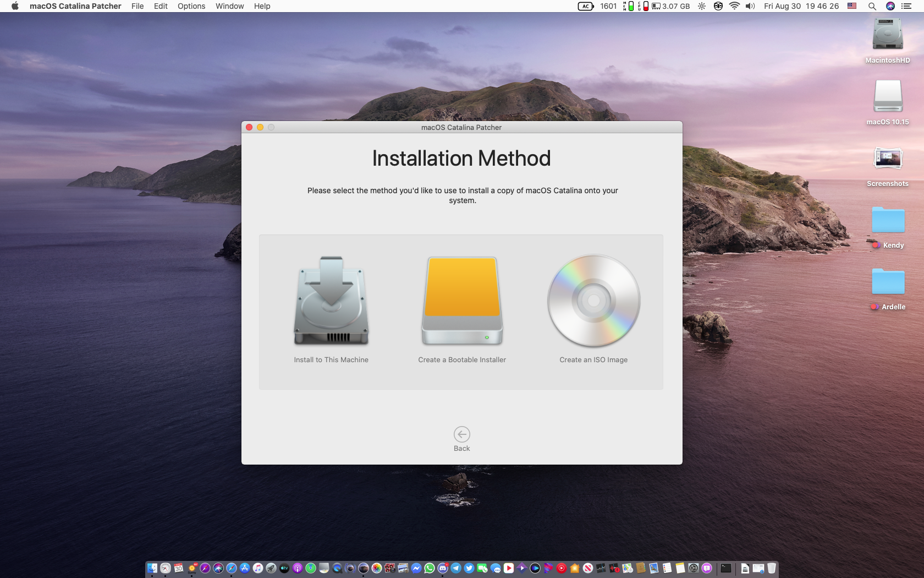Image resolution: width=924 pixels, height=578 pixels.
Task: Open the Help menu
Action: tap(262, 6)
